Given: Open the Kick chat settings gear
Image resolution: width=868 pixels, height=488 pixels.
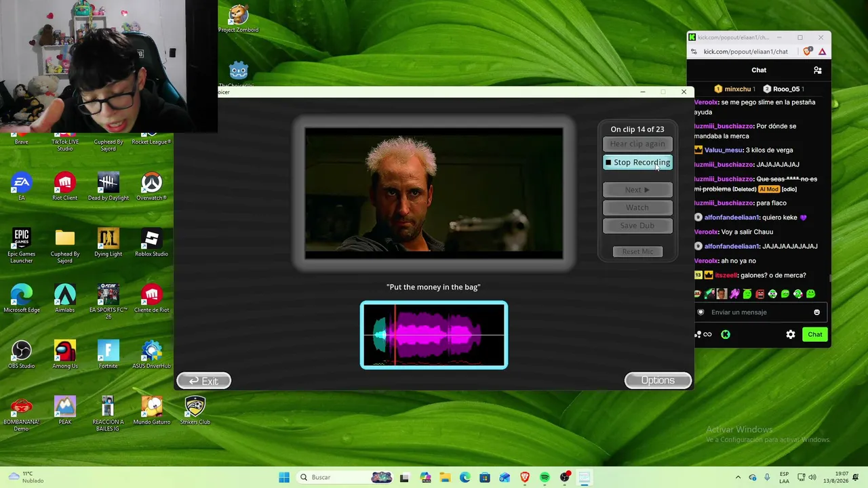Looking at the screenshot, I should pos(791,334).
